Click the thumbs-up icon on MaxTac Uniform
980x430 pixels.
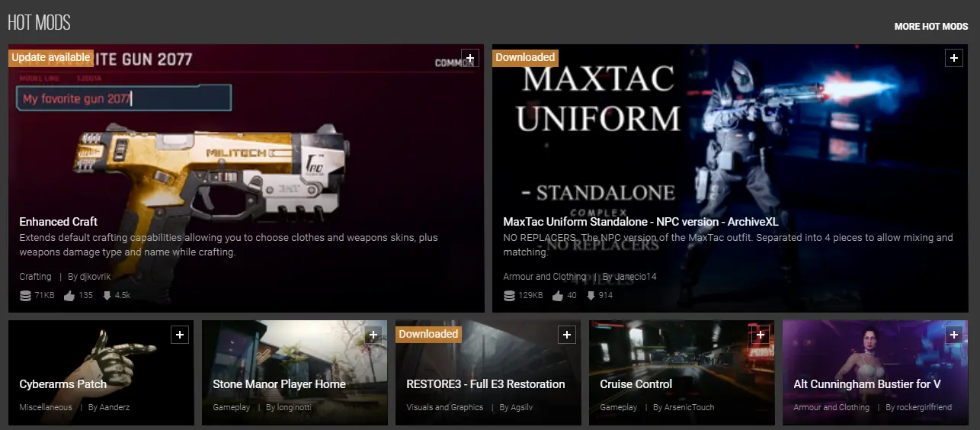(x=557, y=295)
